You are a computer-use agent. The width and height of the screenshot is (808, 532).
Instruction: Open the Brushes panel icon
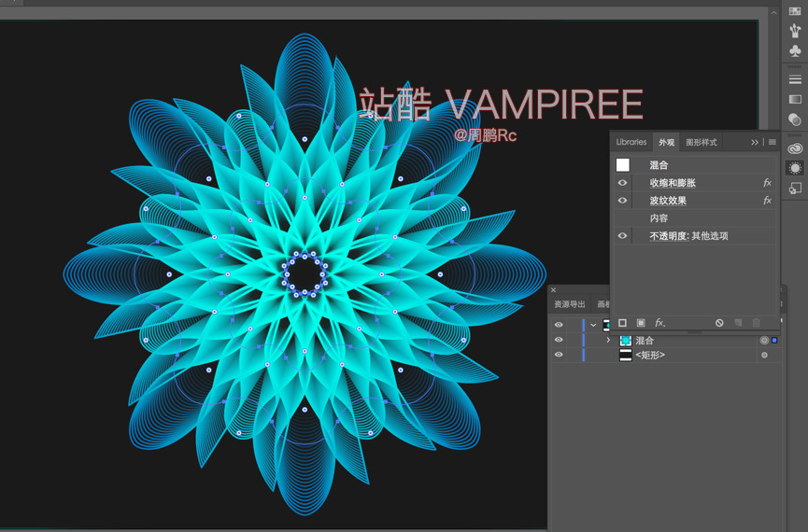point(795,31)
